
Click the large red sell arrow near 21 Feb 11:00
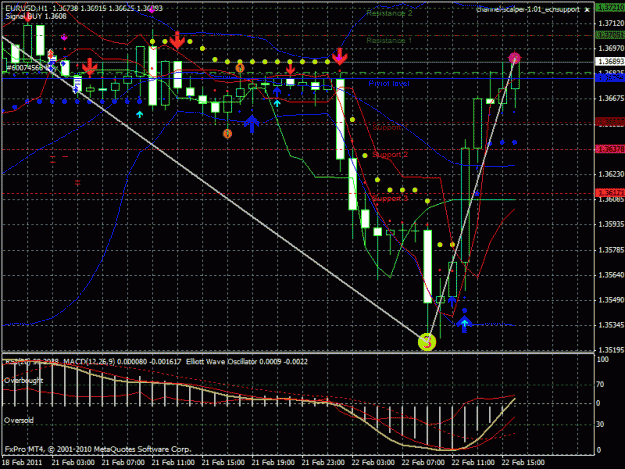pos(177,40)
